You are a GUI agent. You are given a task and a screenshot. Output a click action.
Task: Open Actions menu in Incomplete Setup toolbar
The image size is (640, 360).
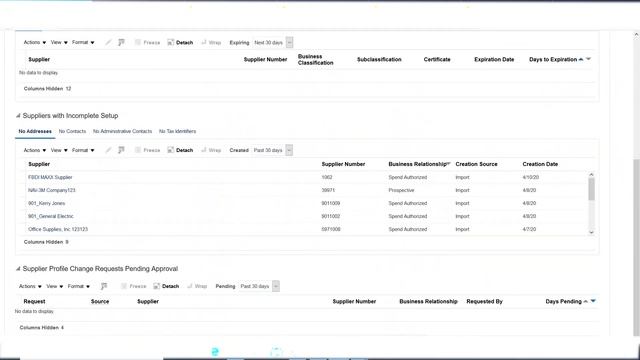pyautogui.click(x=35, y=150)
